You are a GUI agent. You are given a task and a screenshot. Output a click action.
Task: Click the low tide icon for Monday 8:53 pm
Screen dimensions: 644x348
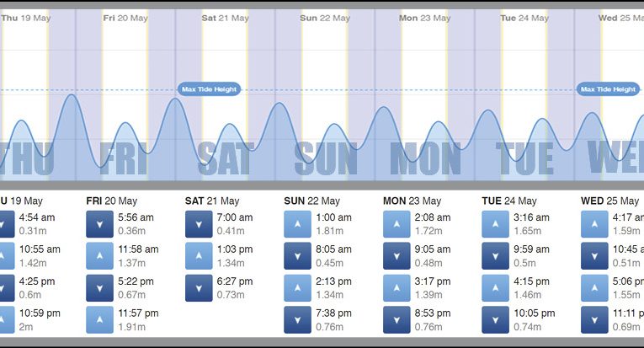click(x=396, y=319)
